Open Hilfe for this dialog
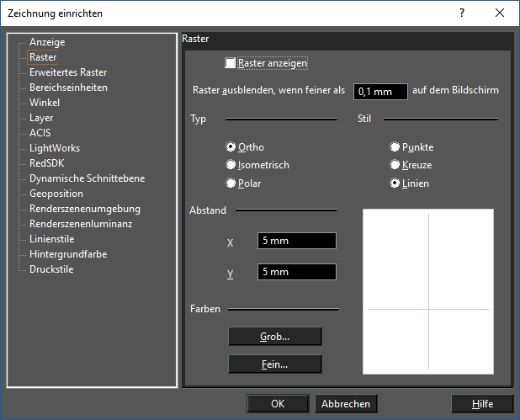Viewport: 520px width, 420px height. pos(482,404)
